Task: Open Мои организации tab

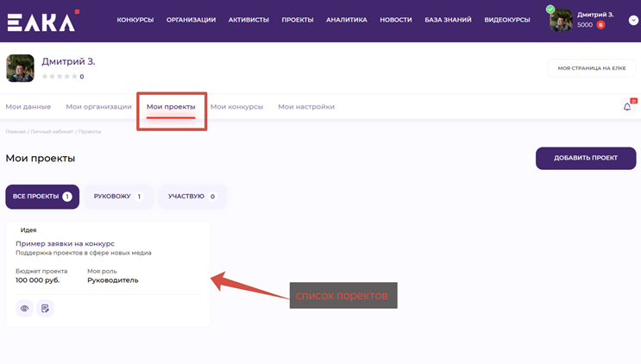Action: tap(98, 107)
